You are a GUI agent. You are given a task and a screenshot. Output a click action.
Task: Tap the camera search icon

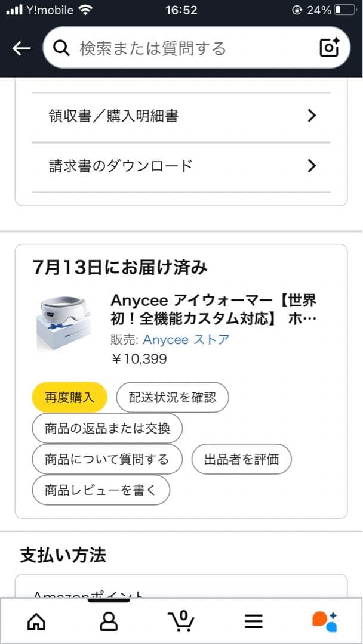coord(328,48)
